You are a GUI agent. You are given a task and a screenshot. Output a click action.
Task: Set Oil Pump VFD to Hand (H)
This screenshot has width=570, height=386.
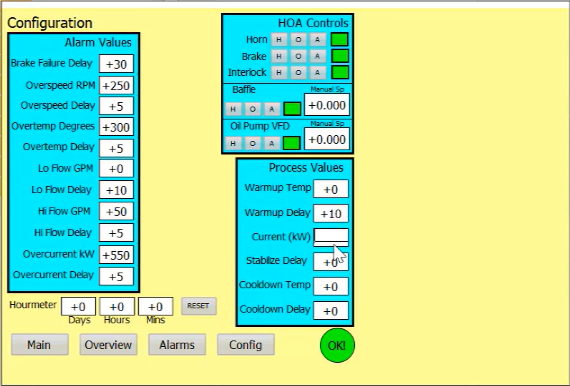233,143
